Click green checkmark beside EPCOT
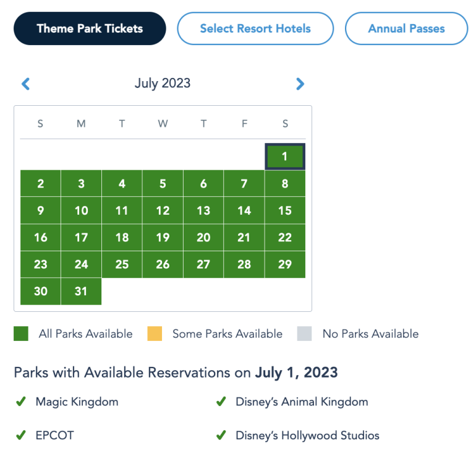Image resolution: width=476 pixels, height=453 pixels. pyautogui.click(x=20, y=435)
